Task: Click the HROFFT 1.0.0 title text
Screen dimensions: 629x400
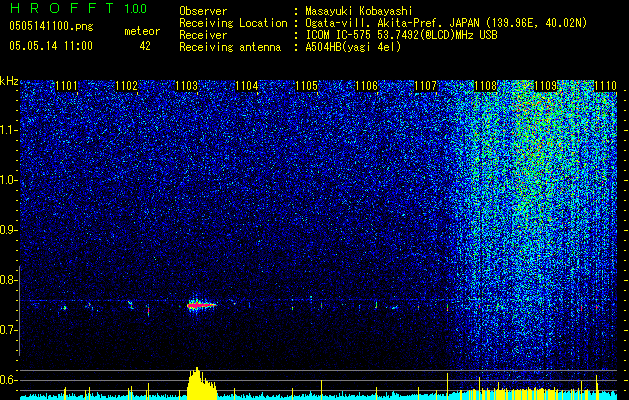Action: (x=78, y=8)
